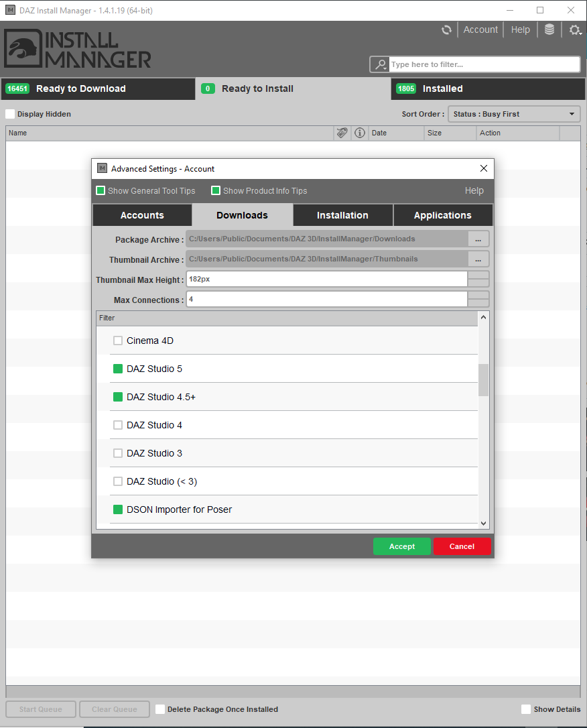Select the Downloads tab

pyautogui.click(x=242, y=215)
